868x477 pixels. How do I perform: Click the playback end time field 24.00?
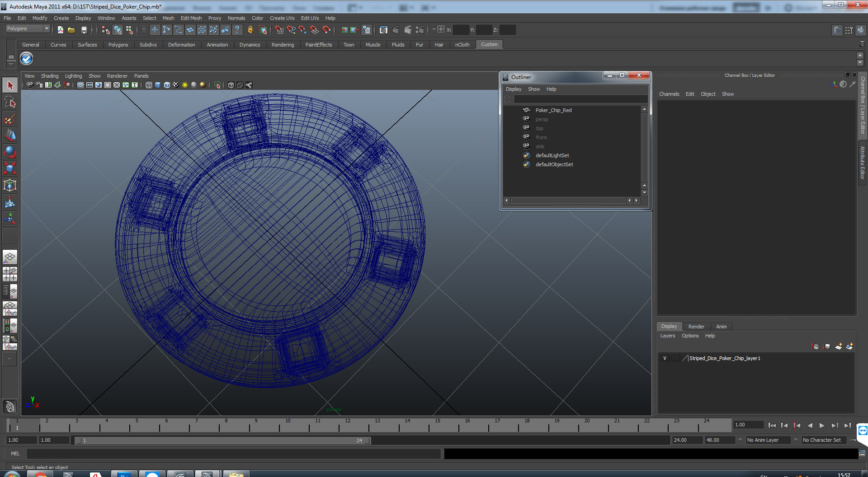tap(687, 440)
